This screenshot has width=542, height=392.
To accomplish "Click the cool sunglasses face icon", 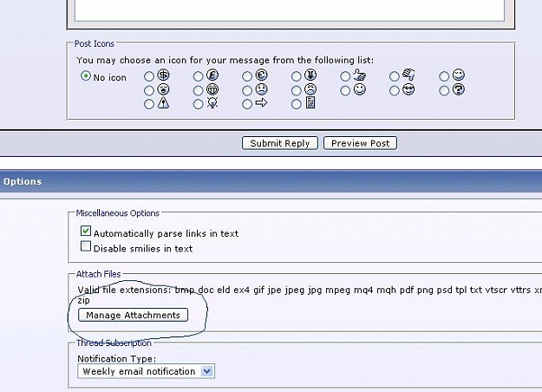I will tap(408, 89).
